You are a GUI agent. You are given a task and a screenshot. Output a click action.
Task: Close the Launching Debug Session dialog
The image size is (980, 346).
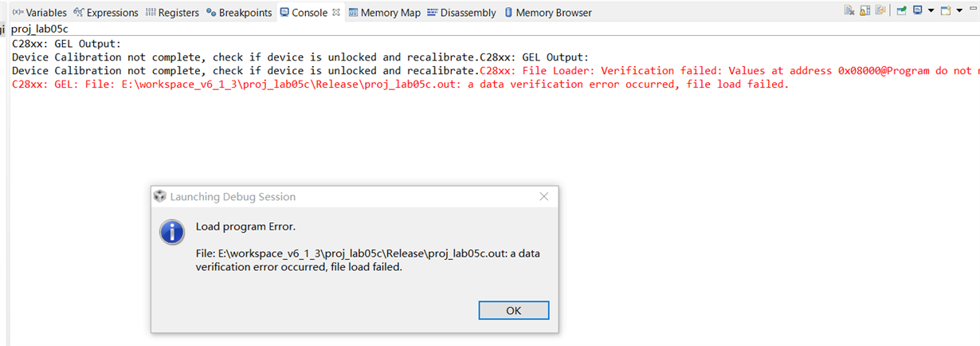click(543, 196)
